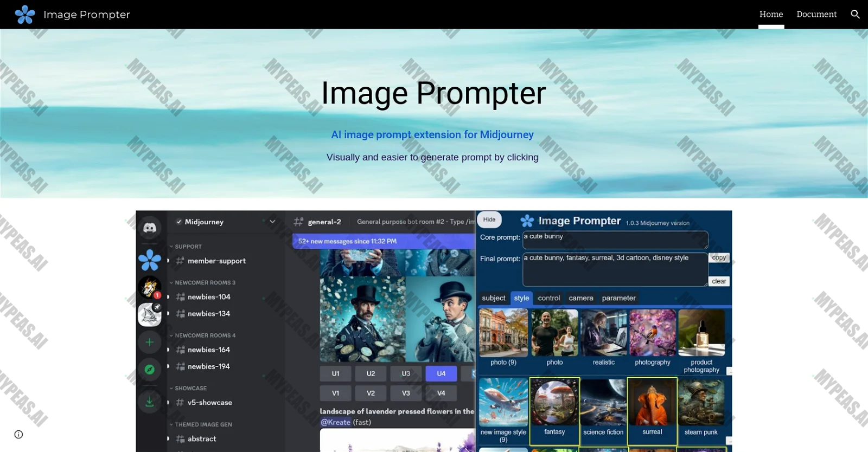
Task: Collapse the SHOWCASE channel category
Action: [188, 388]
